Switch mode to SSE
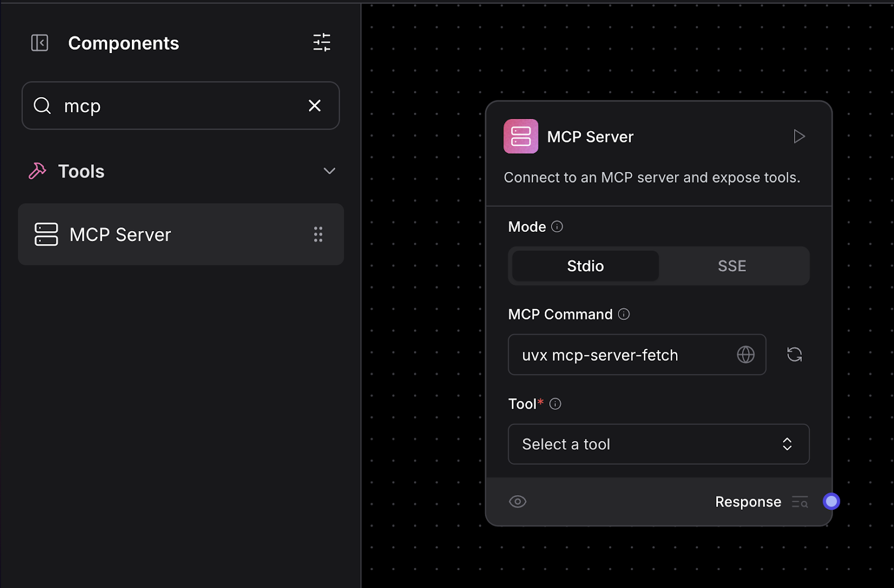The image size is (894, 588). click(x=731, y=266)
